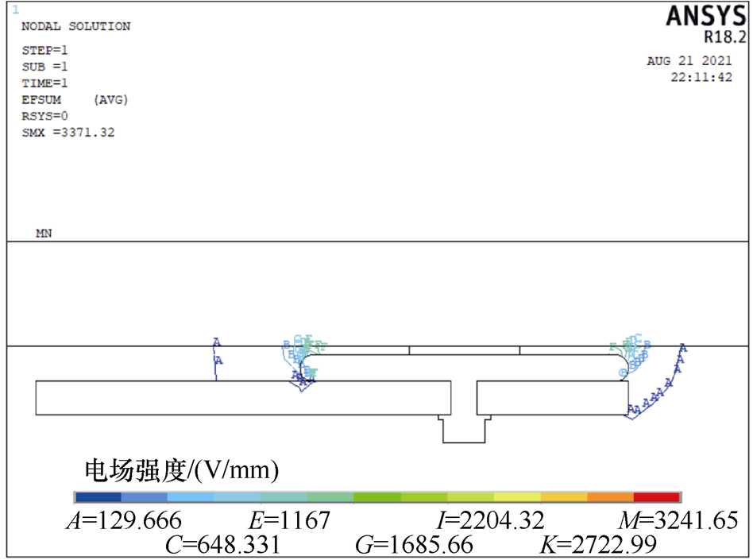
Task: Click the STEP=1 label
Action: click(44, 50)
